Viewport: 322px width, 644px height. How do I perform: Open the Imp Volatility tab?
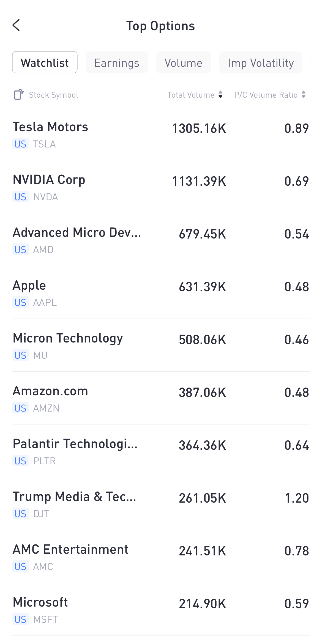[x=260, y=62]
